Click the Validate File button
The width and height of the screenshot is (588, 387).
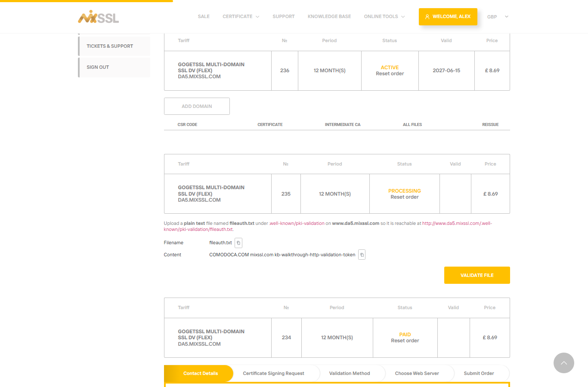click(x=477, y=275)
